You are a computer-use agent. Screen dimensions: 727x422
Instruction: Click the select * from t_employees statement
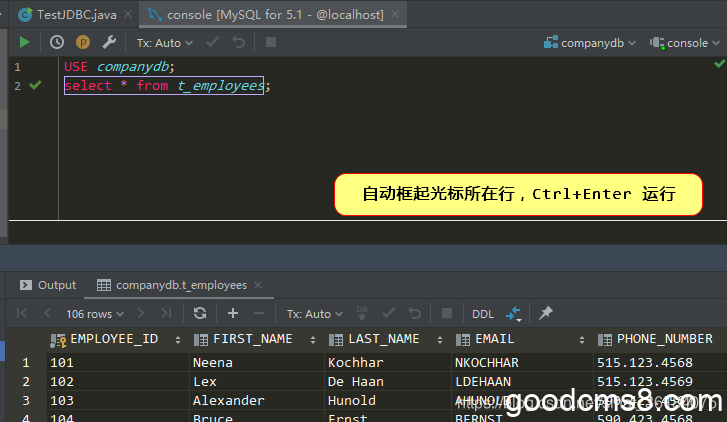164,86
